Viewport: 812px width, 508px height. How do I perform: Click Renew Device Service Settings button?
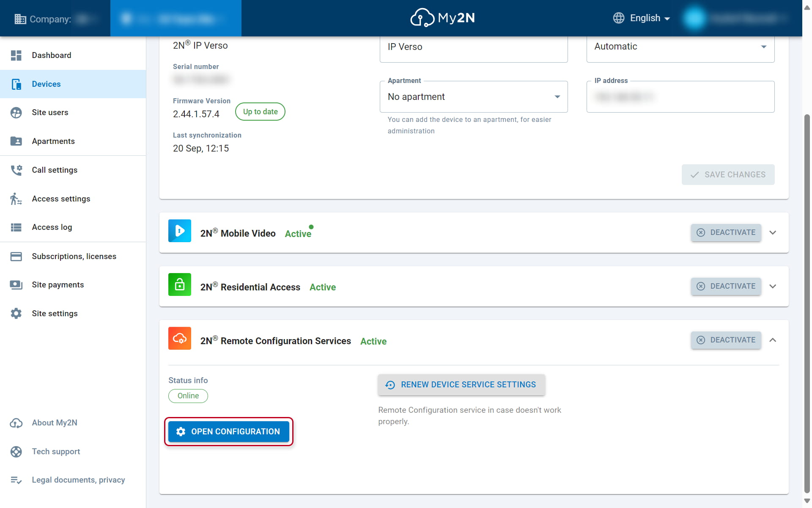pyautogui.click(x=461, y=385)
